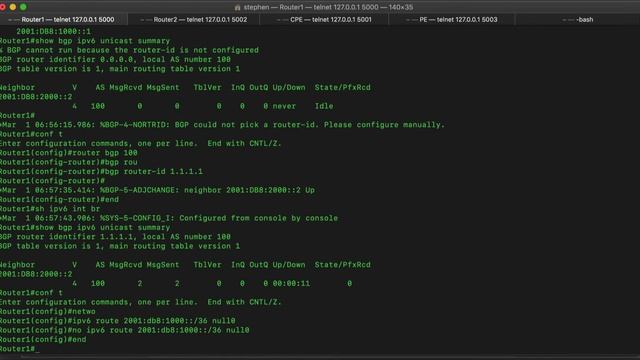The height and width of the screenshot is (360, 640).
Task: Click the 'no ipv6 route' command line
Action: (x=125, y=330)
